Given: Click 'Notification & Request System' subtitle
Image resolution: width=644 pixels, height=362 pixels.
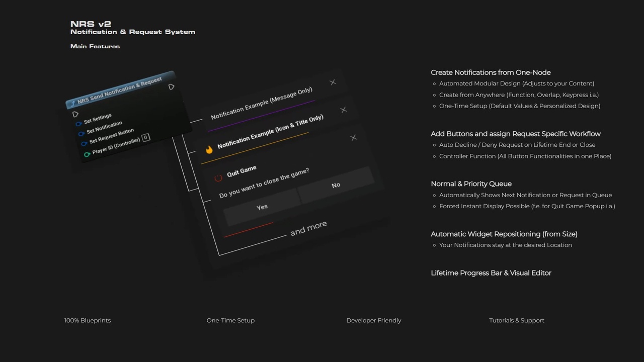Looking at the screenshot, I should coord(133,32).
